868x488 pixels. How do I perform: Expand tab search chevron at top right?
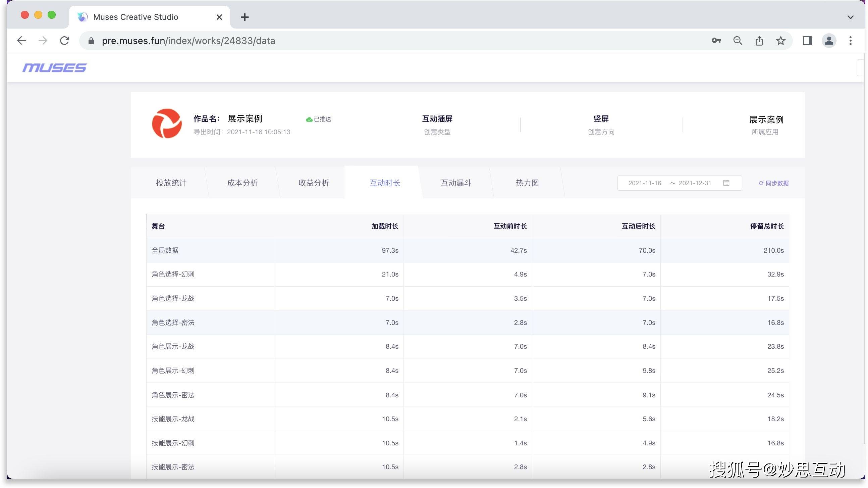click(x=851, y=17)
